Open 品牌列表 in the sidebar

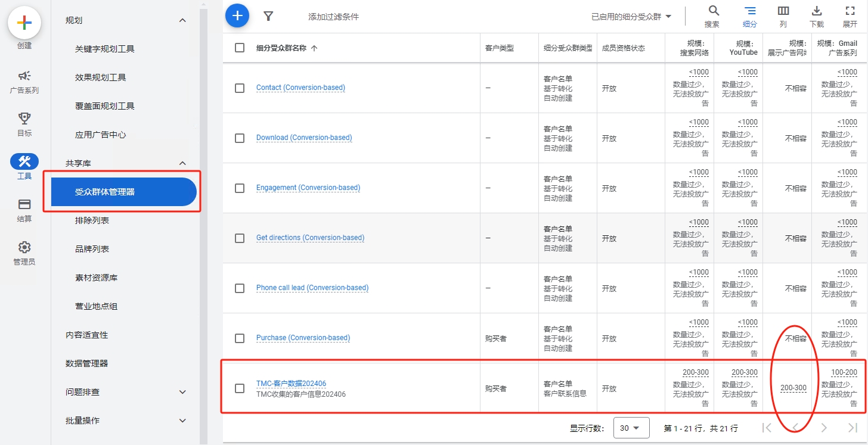pos(92,249)
